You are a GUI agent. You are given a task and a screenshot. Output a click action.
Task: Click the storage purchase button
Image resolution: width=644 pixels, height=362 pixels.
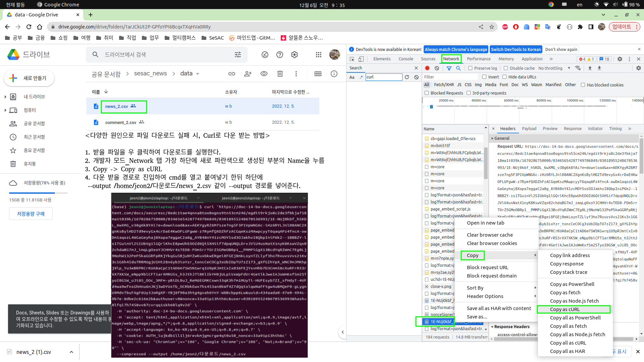click(31, 214)
